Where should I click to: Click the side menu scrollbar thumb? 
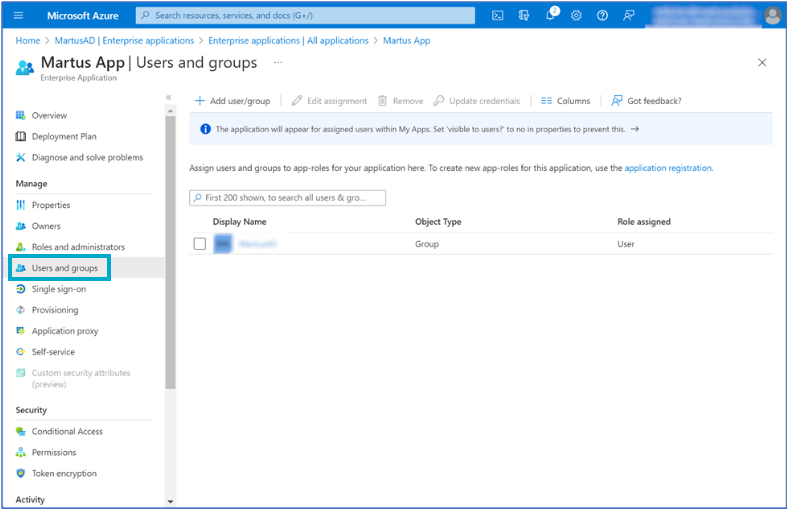point(171,252)
